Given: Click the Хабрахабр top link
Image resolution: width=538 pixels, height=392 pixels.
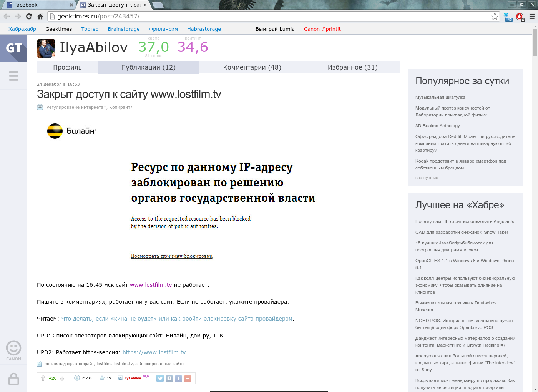Looking at the screenshot, I should click(x=22, y=29).
